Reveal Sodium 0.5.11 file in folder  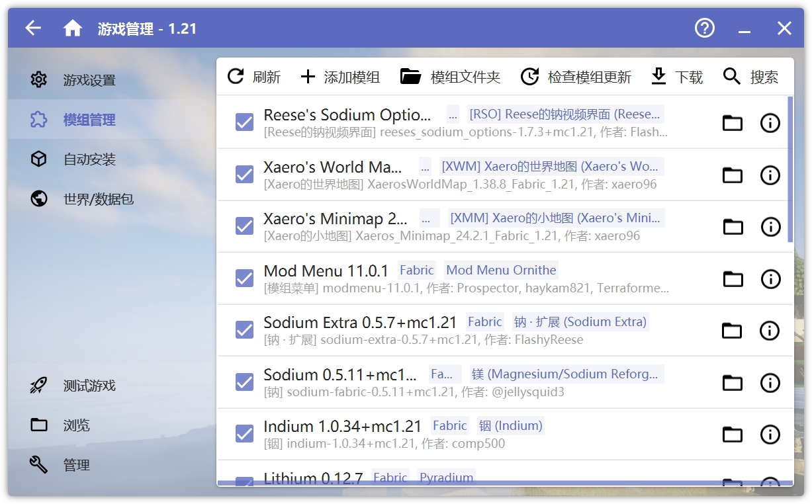point(732,382)
